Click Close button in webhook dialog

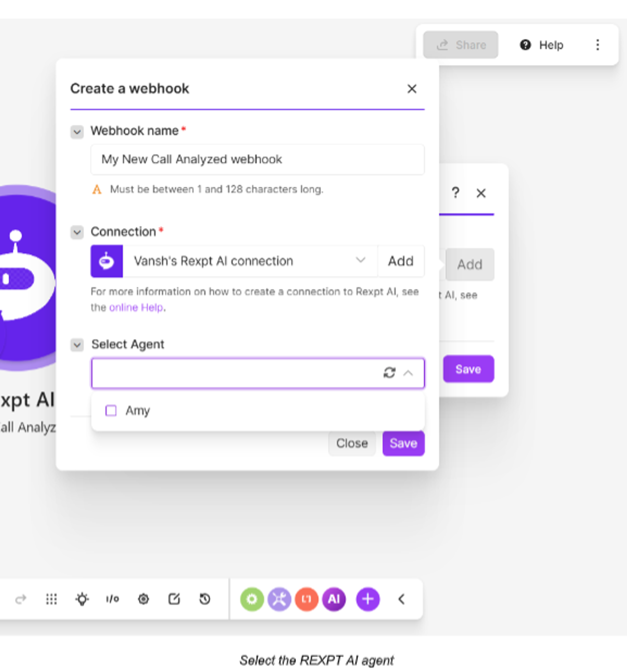352,443
